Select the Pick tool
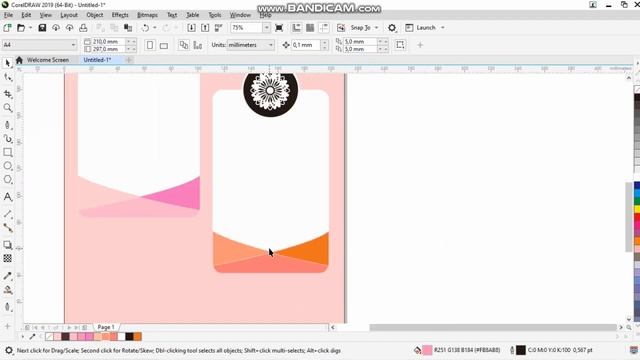640x360 pixels. coord(7,63)
